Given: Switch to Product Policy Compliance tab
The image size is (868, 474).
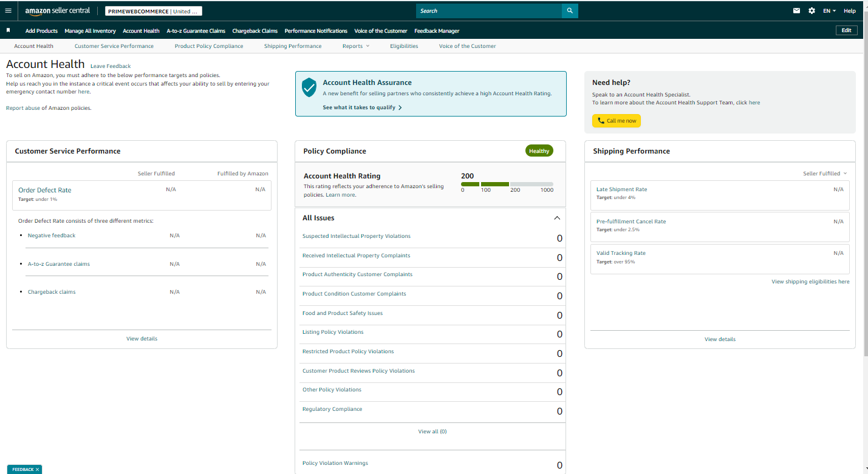Looking at the screenshot, I should (209, 46).
